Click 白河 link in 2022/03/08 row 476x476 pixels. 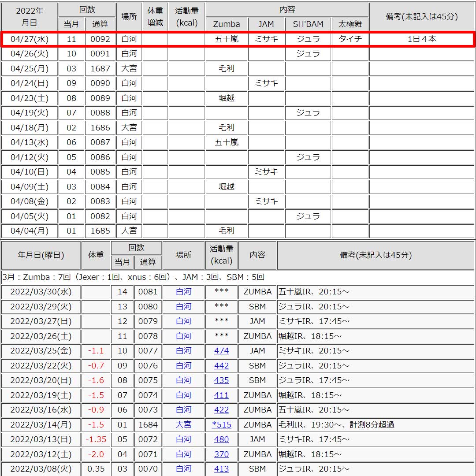pyautogui.click(x=183, y=469)
